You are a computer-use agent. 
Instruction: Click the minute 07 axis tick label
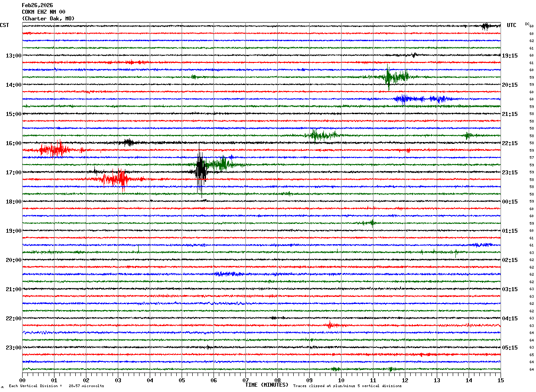(245, 380)
